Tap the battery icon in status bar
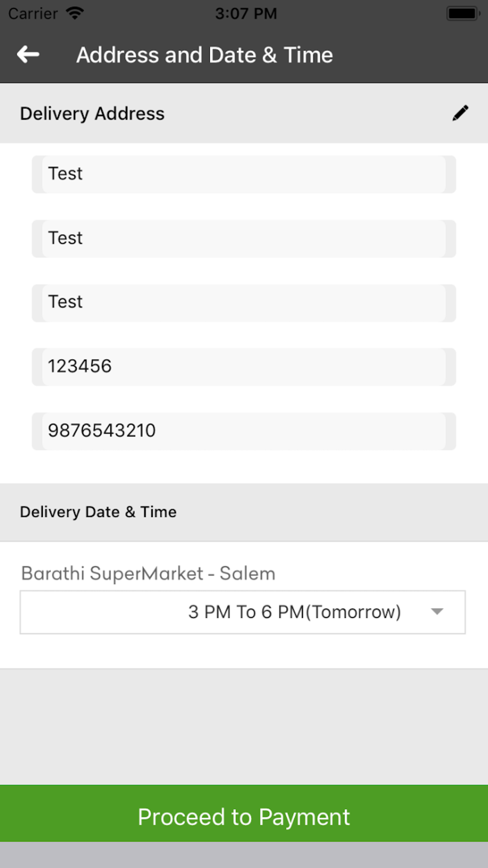 pyautogui.click(x=462, y=13)
